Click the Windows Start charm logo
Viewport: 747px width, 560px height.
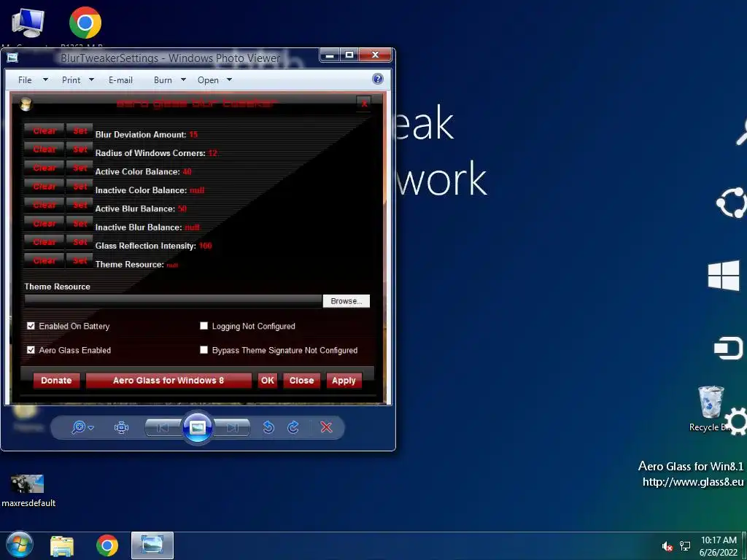pos(724,275)
